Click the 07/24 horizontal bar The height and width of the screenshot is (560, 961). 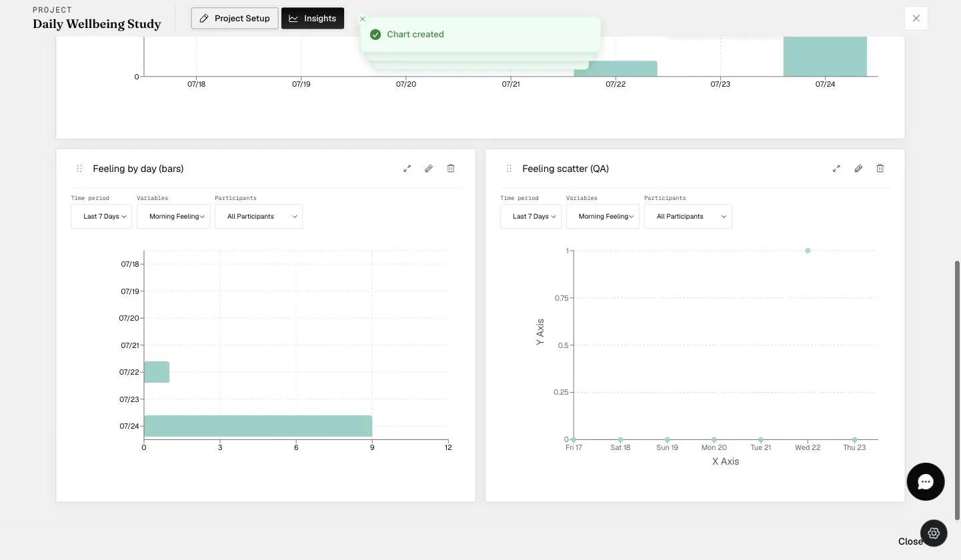[x=258, y=426]
